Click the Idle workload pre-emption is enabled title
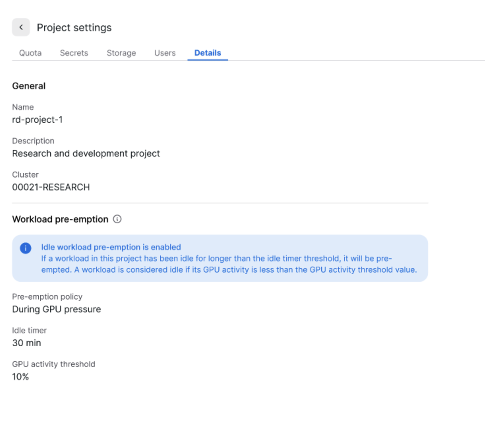Viewport: 485px width, 448px height. click(x=111, y=247)
